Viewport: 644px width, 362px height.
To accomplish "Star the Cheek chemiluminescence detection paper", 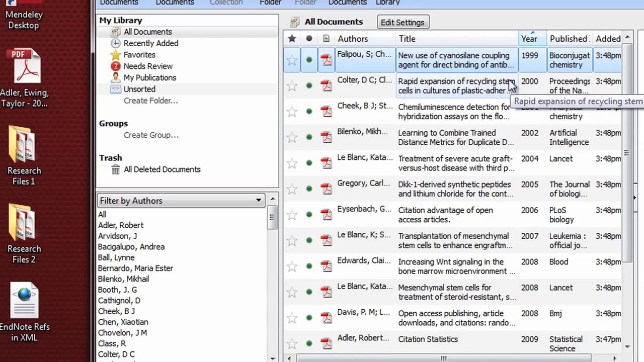I will tap(292, 112).
